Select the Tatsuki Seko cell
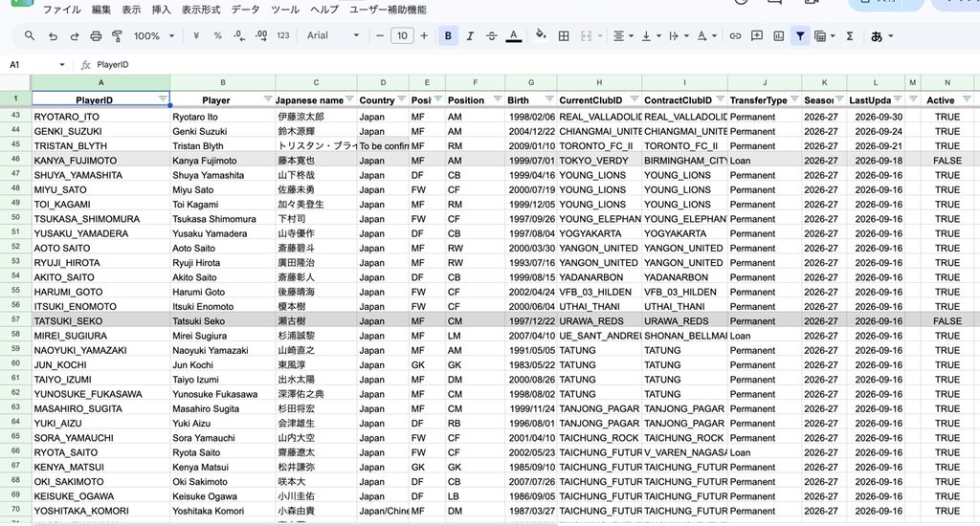The height and width of the screenshot is (526, 980). [222, 320]
